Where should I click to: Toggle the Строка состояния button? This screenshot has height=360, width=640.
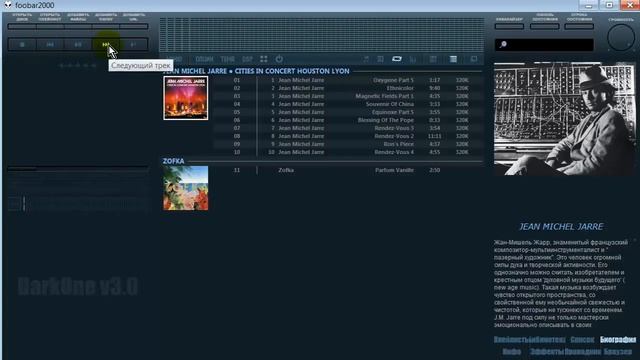(x=579, y=26)
